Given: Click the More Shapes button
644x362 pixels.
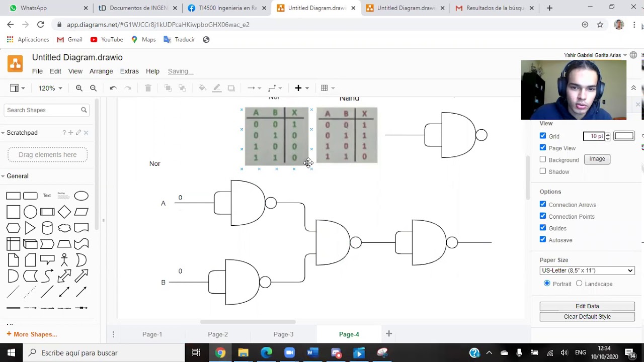Looking at the screenshot, I should point(32,334).
